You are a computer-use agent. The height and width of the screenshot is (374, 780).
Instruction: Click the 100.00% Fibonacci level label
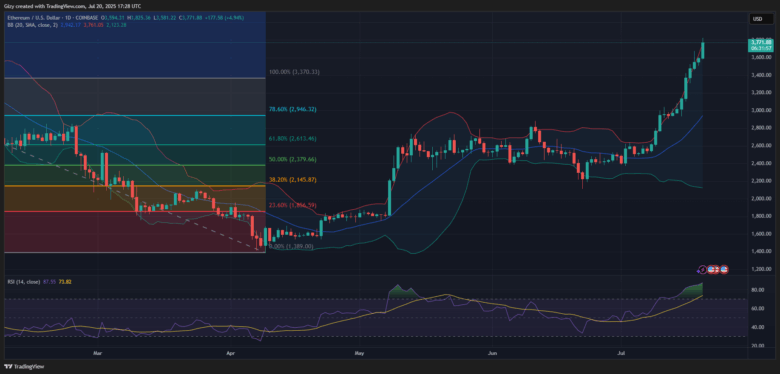(x=294, y=72)
